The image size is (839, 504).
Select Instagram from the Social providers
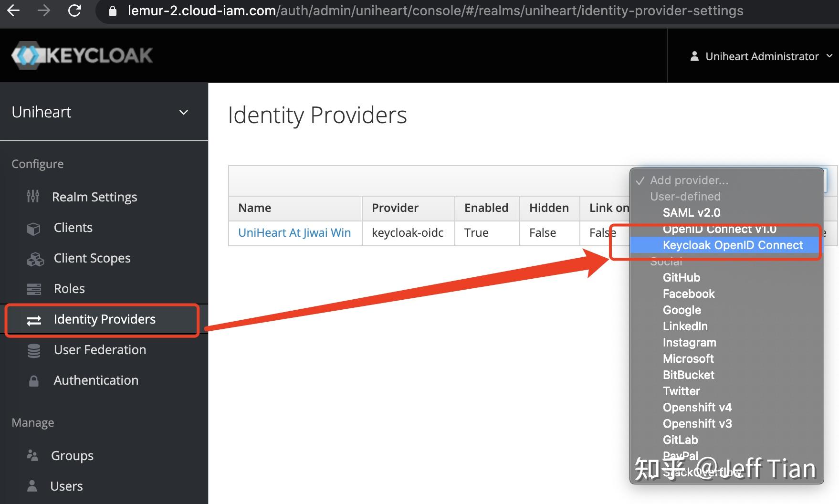(x=690, y=342)
